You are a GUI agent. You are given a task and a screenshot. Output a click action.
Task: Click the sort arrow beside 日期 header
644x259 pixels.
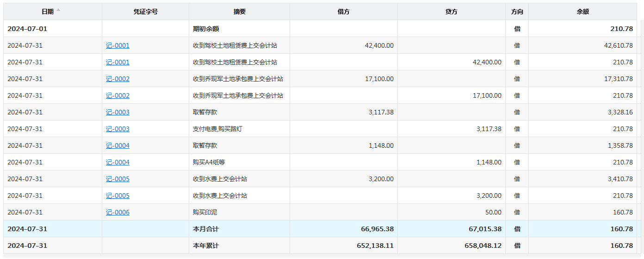point(58,10)
